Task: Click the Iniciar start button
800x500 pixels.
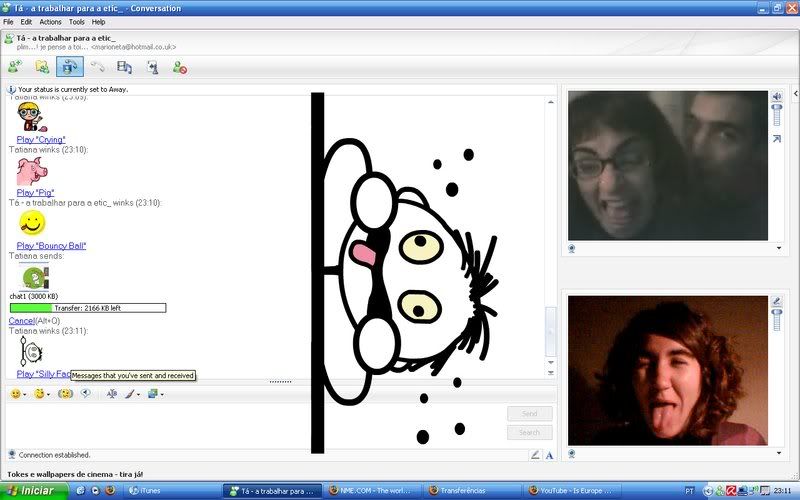Action: (x=34, y=491)
